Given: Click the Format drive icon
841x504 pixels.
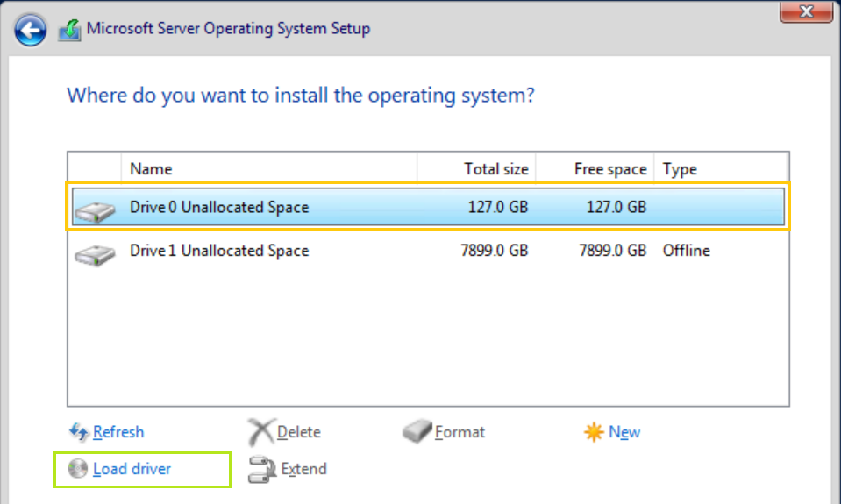Looking at the screenshot, I should (417, 432).
